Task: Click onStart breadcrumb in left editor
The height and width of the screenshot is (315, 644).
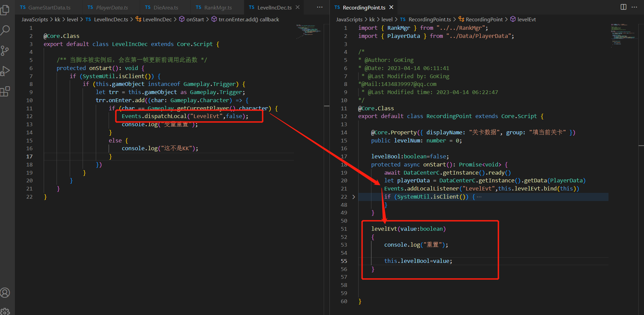Action: 191,20
